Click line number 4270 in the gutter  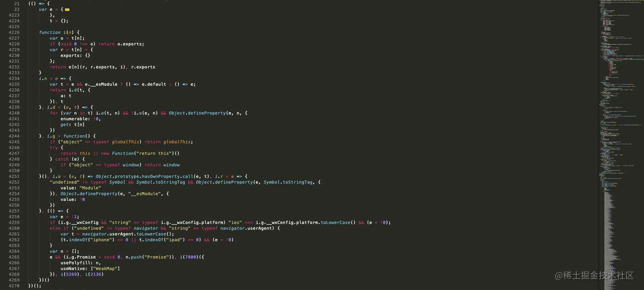[14, 286]
